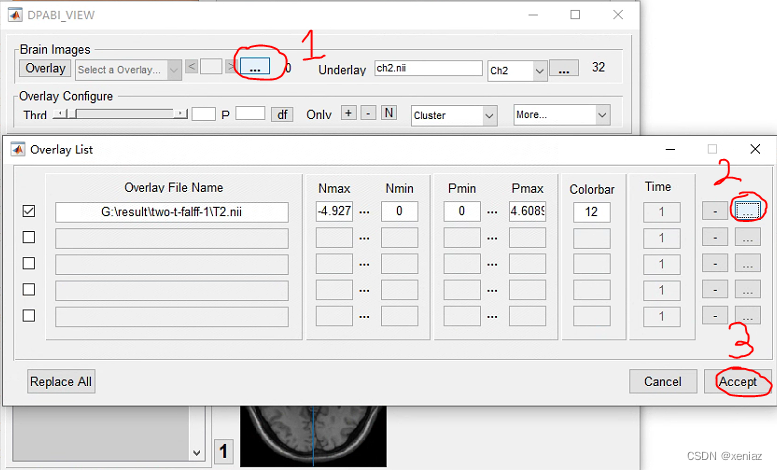777x470 pixels.
Task: Show only negative values with - button
Action: click(x=368, y=113)
